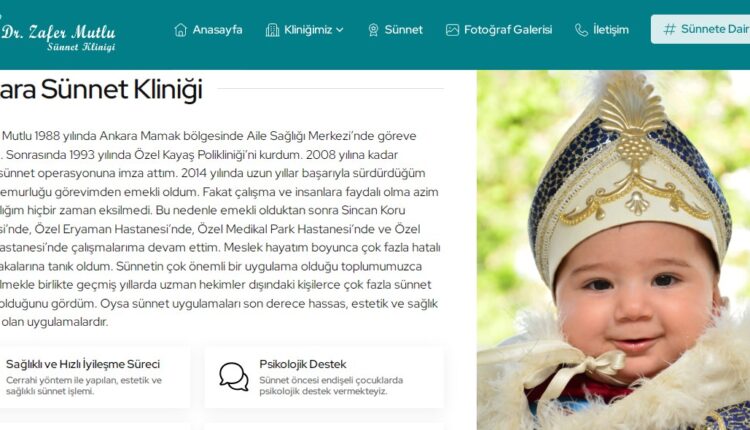Click the hashtag icon in Sünnete Dair button
The image size is (750, 430).
670,29
